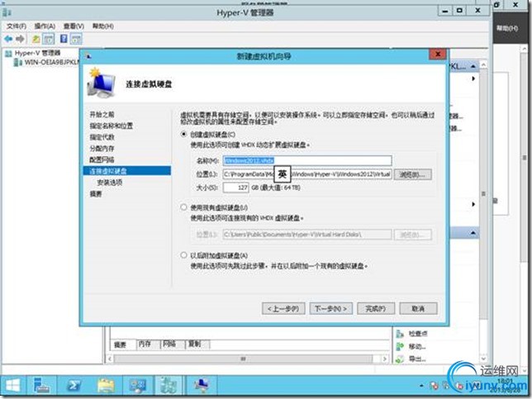Select the 以后附加虚拟硬盘(A) radio button
532x399 pixels.
(183, 255)
